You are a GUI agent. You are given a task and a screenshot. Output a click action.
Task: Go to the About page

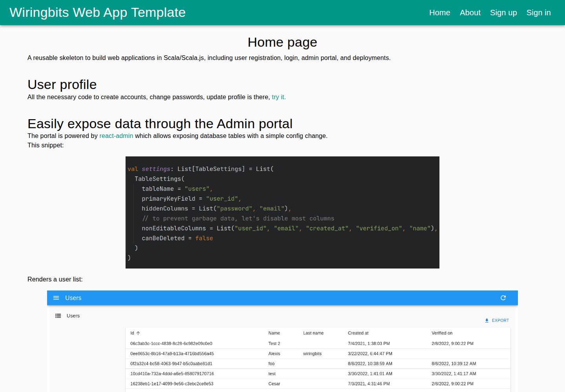(x=470, y=13)
